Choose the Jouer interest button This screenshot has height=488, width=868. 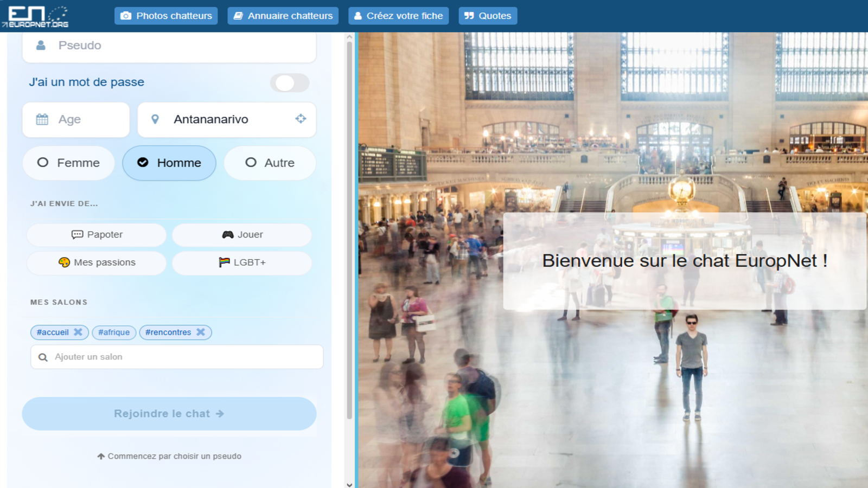(242, 235)
